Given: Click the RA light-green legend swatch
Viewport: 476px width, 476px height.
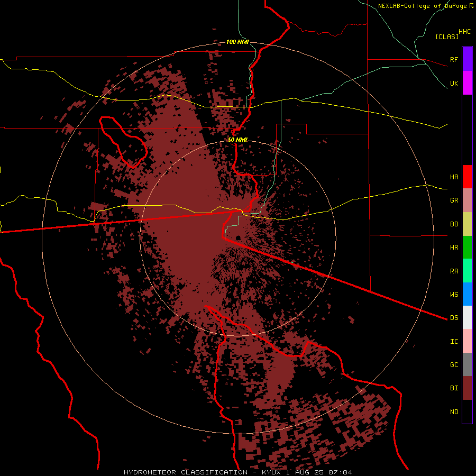Looking at the screenshot, I should tap(467, 271).
